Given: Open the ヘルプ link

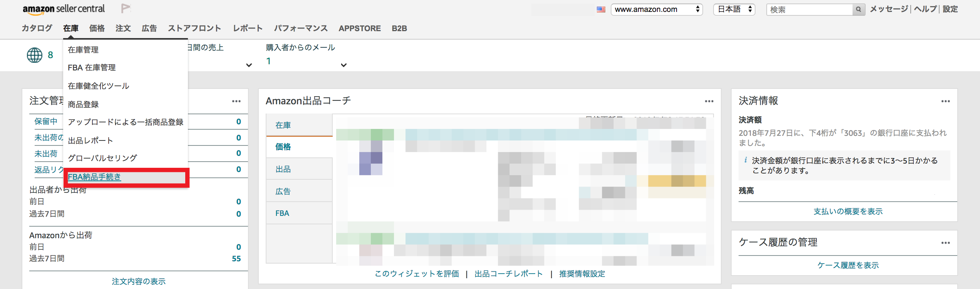Looking at the screenshot, I should tap(925, 9).
